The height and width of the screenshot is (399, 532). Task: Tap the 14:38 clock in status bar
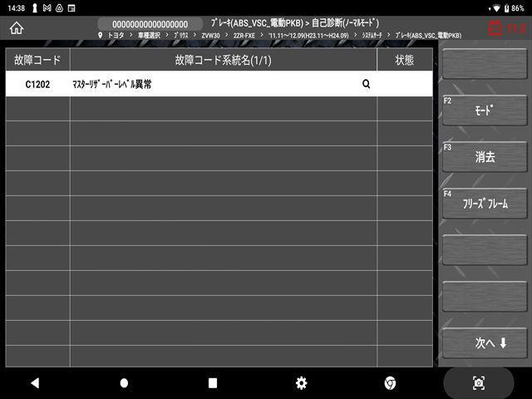(16, 8)
